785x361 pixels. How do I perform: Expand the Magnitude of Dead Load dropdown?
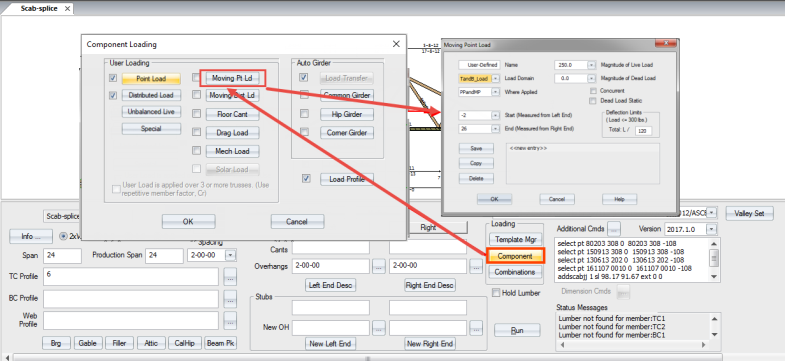[591, 79]
